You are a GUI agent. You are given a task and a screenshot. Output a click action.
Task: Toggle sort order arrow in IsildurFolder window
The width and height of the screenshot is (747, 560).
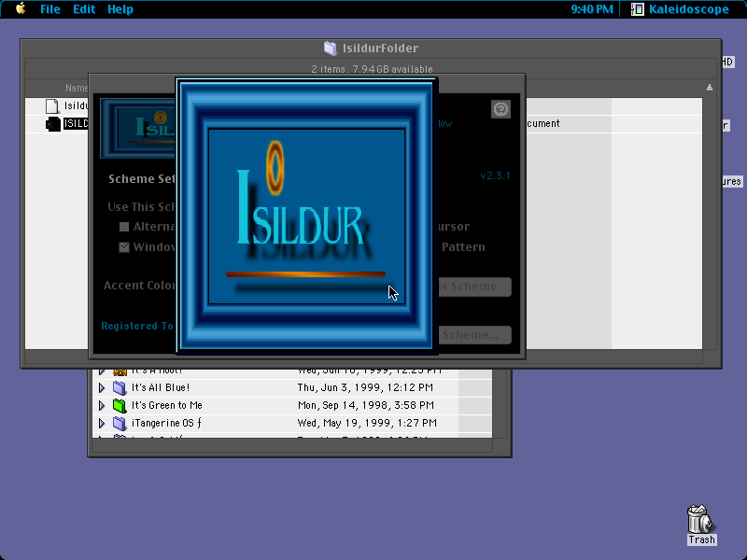(x=710, y=87)
